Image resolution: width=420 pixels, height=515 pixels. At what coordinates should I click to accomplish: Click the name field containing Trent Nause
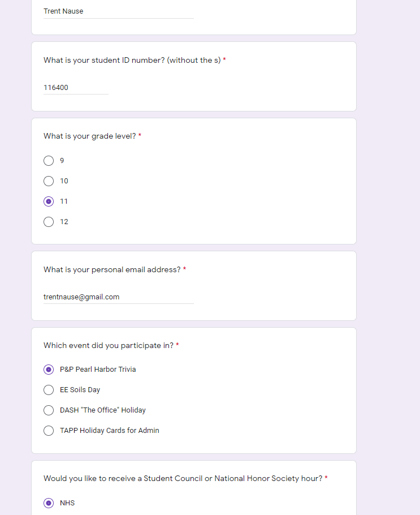coord(118,11)
